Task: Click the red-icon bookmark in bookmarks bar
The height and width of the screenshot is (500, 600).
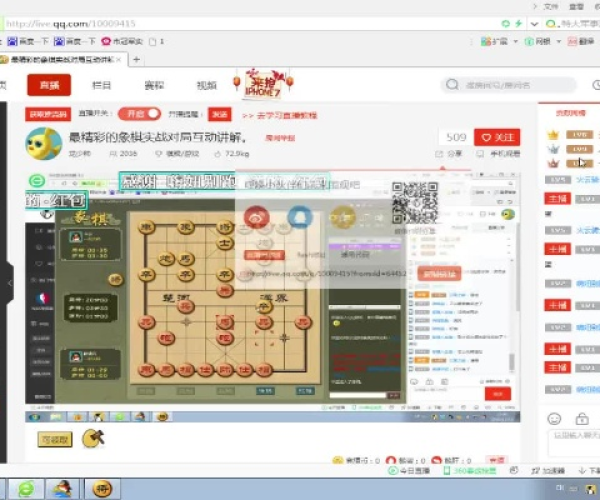Action: tap(122, 41)
